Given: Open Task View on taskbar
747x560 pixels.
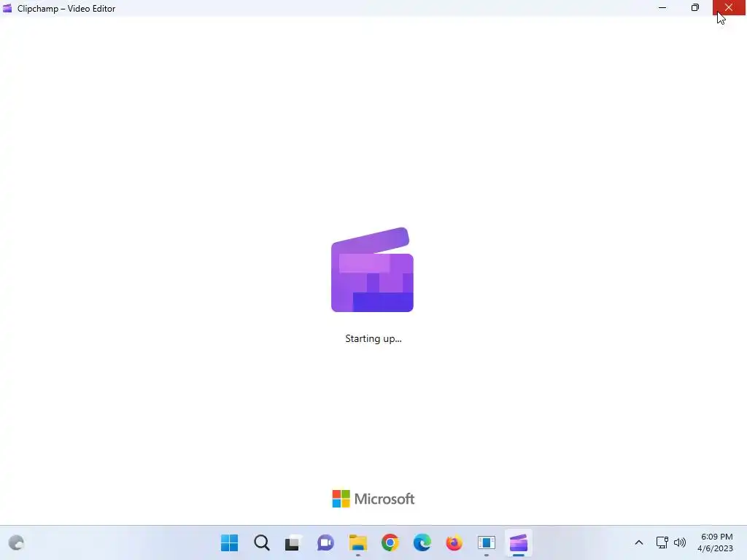Looking at the screenshot, I should [293, 542].
